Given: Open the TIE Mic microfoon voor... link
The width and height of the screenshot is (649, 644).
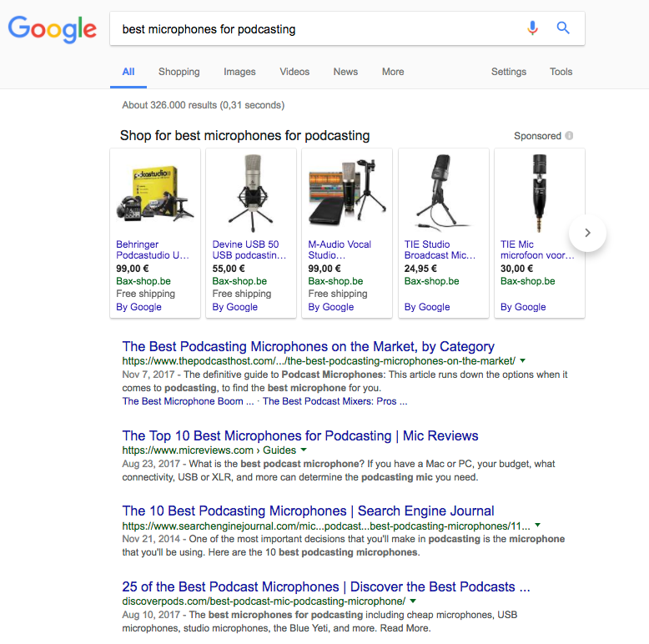Looking at the screenshot, I should point(537,249).
